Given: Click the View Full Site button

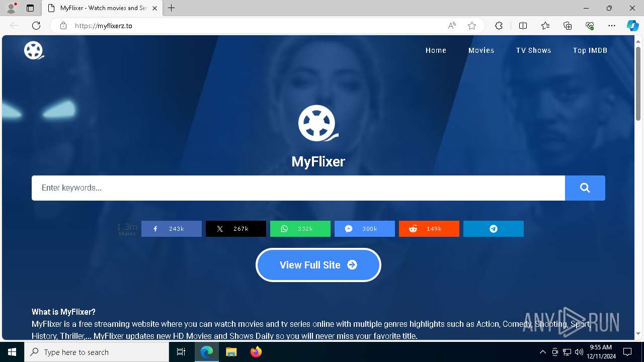Looking at the screenshot, I should point(318,265).
